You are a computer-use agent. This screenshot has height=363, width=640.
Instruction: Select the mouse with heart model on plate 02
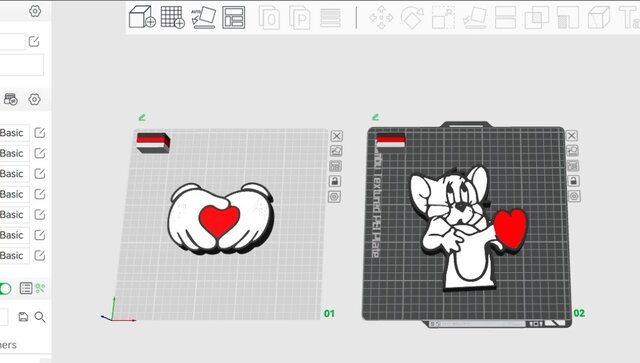[467, 228]
